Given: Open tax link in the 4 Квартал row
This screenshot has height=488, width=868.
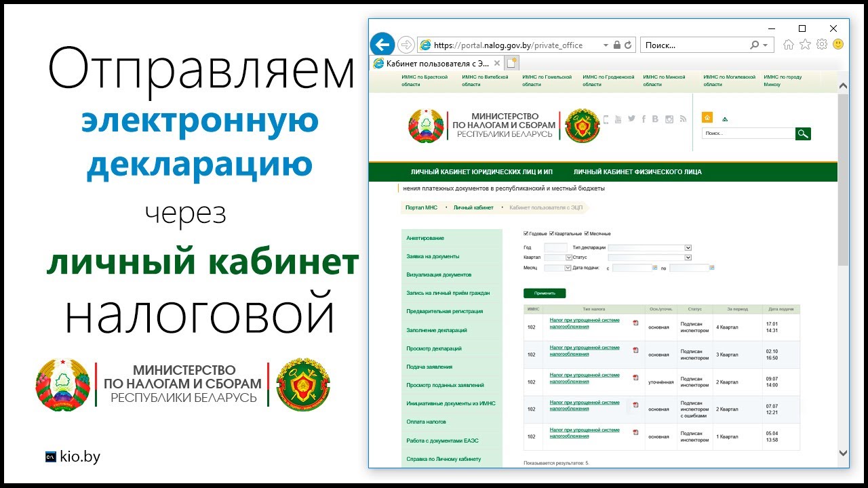Looking at the screenshot, I should [x=585, y=323].
